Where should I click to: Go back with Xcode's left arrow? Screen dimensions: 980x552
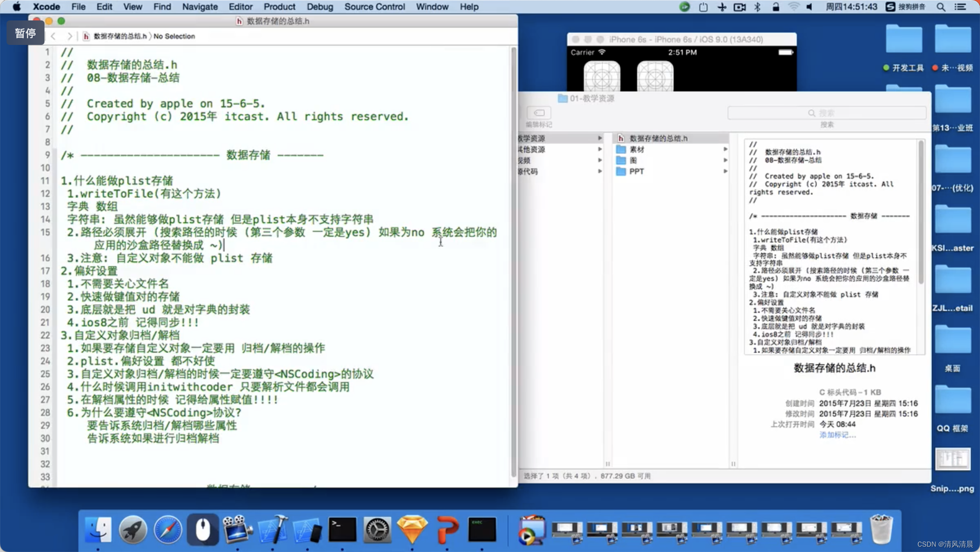(x=53, y=36)
